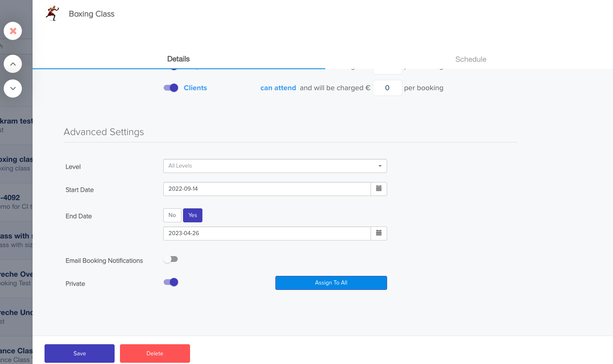Viewport: 613px width, 364px height.
Task: Go to previous class with up chevron
Action: (x=13, y=64)
